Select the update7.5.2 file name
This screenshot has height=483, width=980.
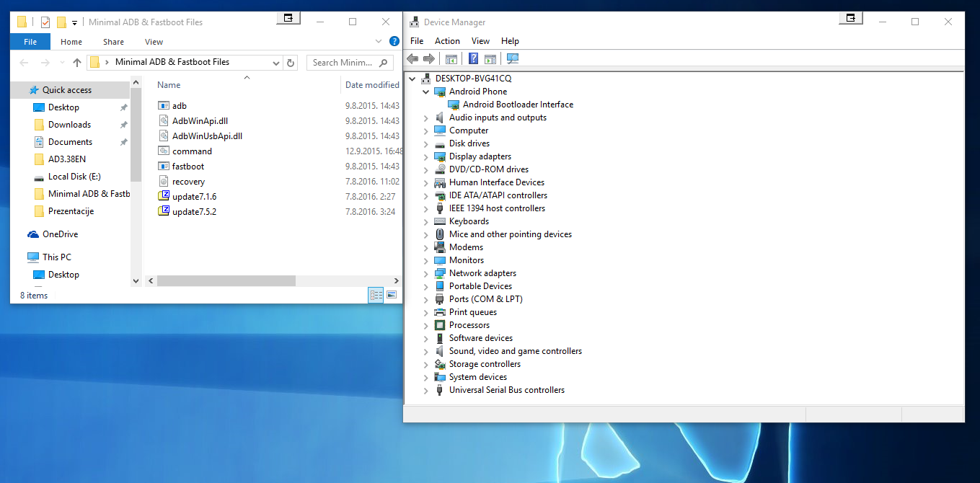pos(195,212)
